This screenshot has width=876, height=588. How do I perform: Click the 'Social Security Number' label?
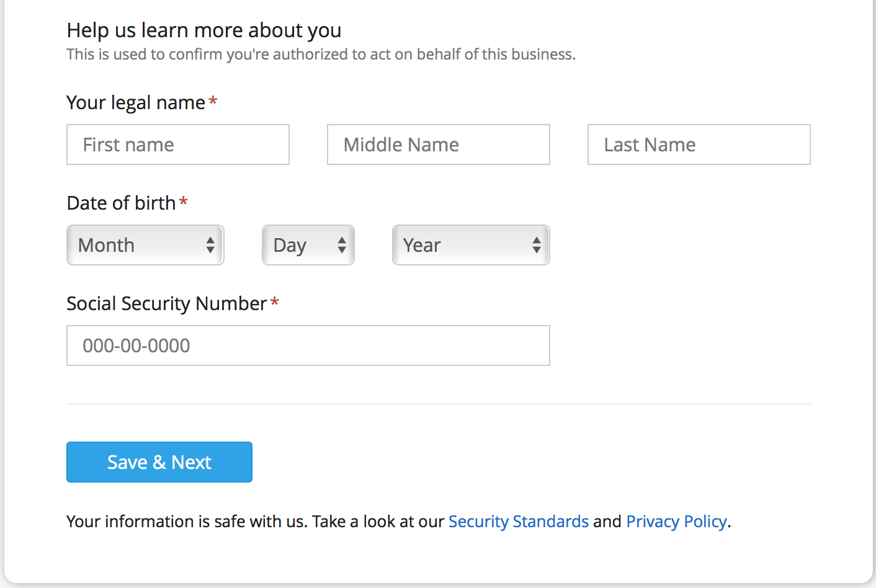167,303
